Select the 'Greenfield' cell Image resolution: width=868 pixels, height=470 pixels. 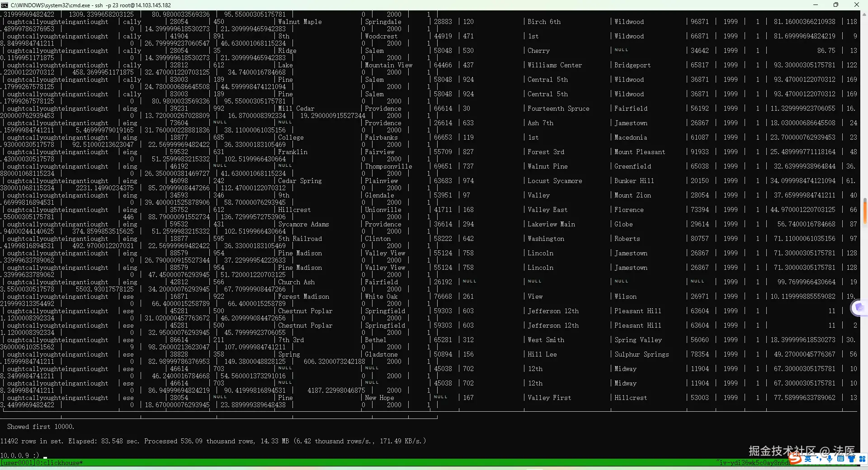tap(632, 166)
